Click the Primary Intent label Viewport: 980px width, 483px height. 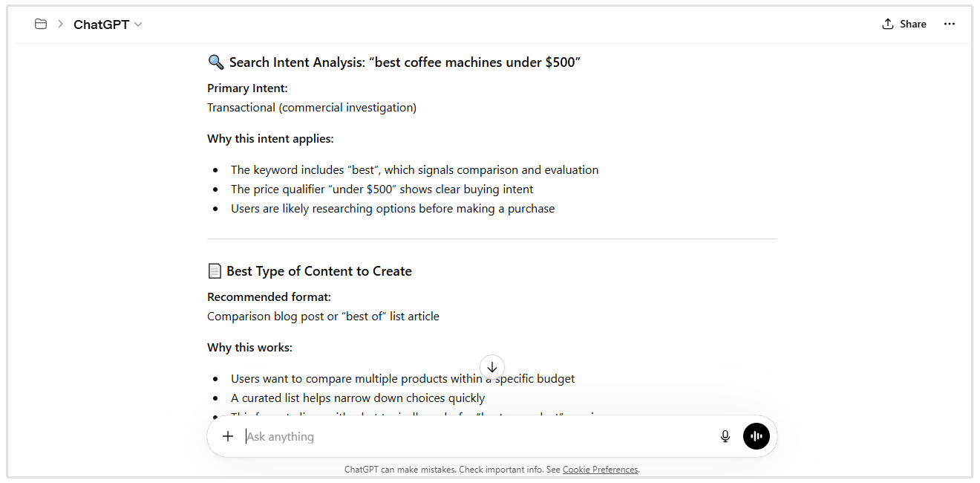point(247,88)
